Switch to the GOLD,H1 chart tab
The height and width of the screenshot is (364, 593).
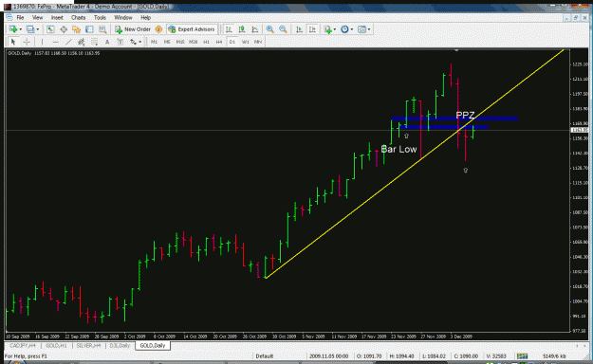(x=56, y=345)
